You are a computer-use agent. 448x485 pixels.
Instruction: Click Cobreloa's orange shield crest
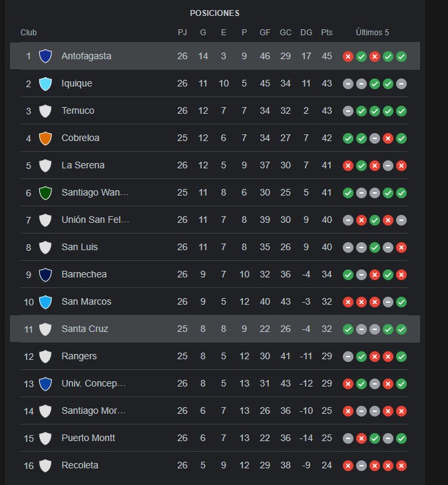tap(45, 138)
